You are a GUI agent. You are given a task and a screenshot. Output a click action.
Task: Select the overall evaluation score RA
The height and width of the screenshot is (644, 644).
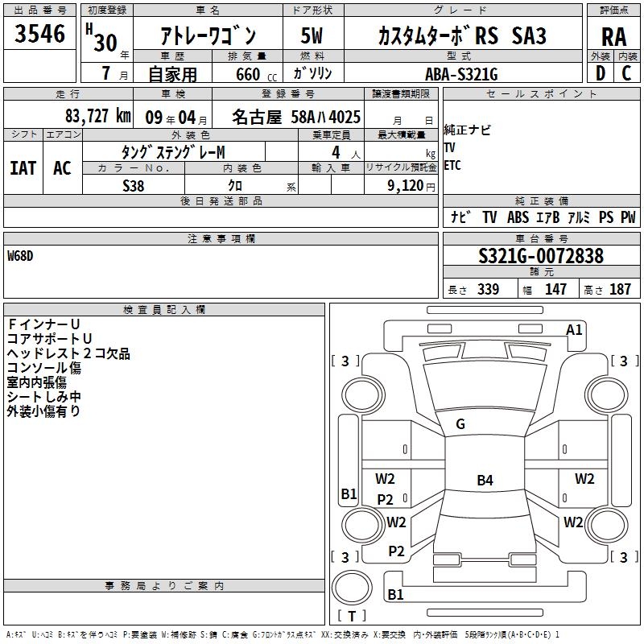613,37
